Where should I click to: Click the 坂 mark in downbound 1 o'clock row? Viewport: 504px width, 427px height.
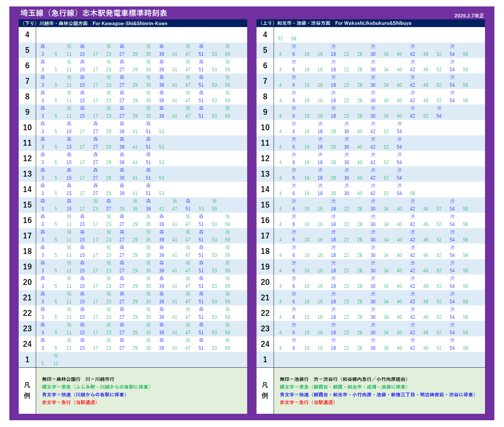(56, 355)
